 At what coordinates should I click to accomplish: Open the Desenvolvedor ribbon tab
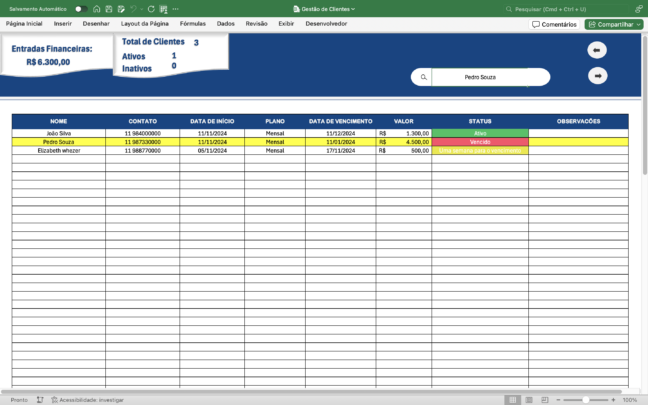point(326,23)
